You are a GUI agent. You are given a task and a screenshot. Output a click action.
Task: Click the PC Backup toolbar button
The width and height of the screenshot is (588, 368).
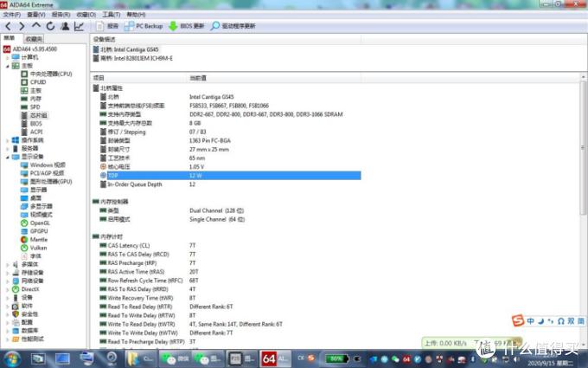click(x=144, y=26)
